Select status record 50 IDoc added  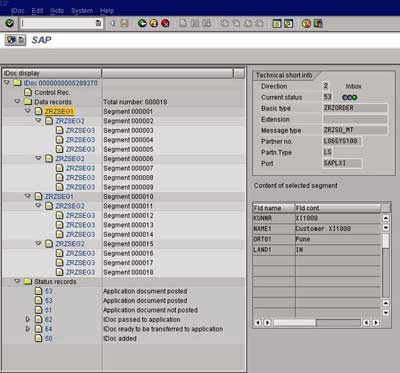coord(48,338)
